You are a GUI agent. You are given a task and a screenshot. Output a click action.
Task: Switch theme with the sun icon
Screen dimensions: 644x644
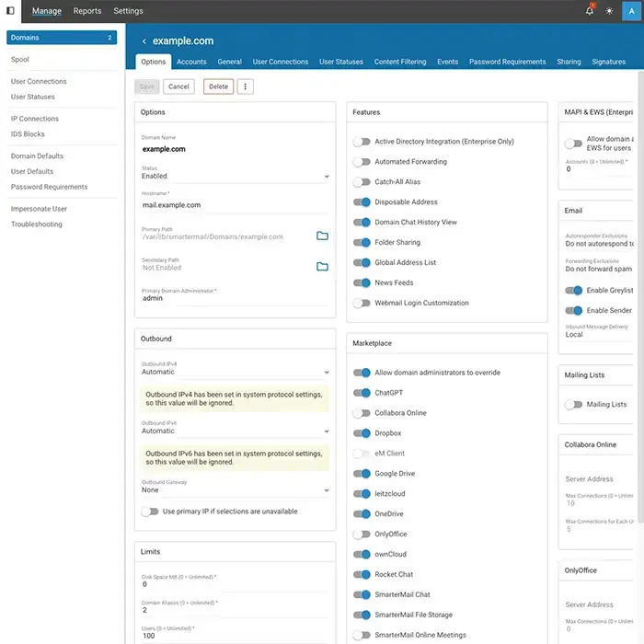point(609,11)
